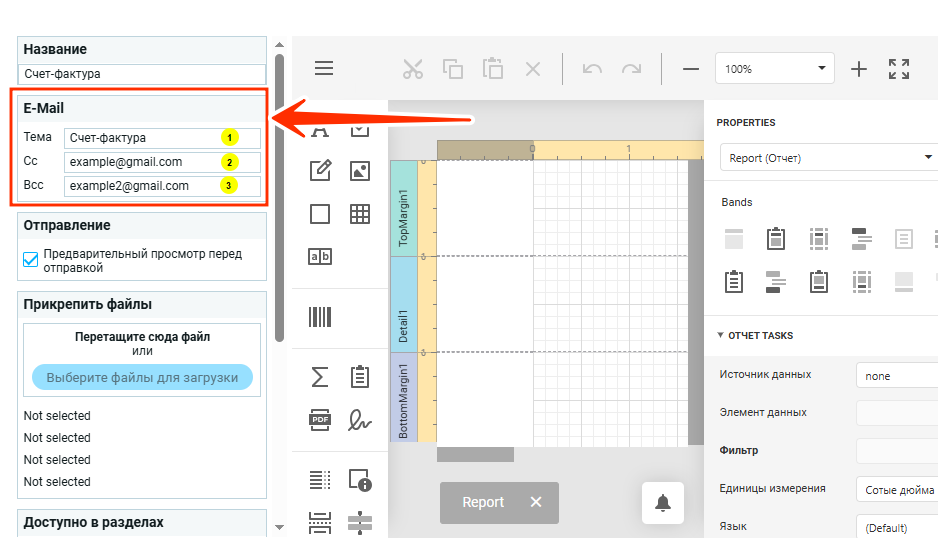938x538 pixels.
Task: Open the hamburger menu in the designer
Action: pyautogui.click(x=324, y=68)
